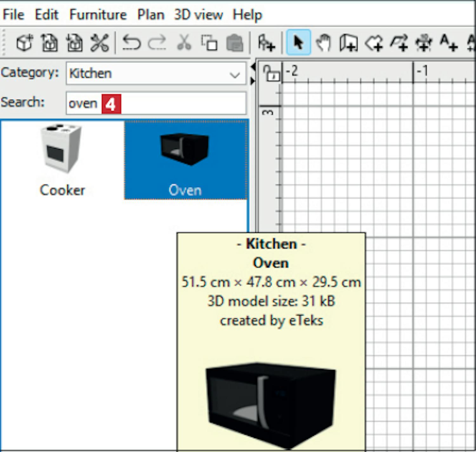Choose the Create rooms tool
The width and height of the screenshot is (476, 452).
click(x=374, y=43)
